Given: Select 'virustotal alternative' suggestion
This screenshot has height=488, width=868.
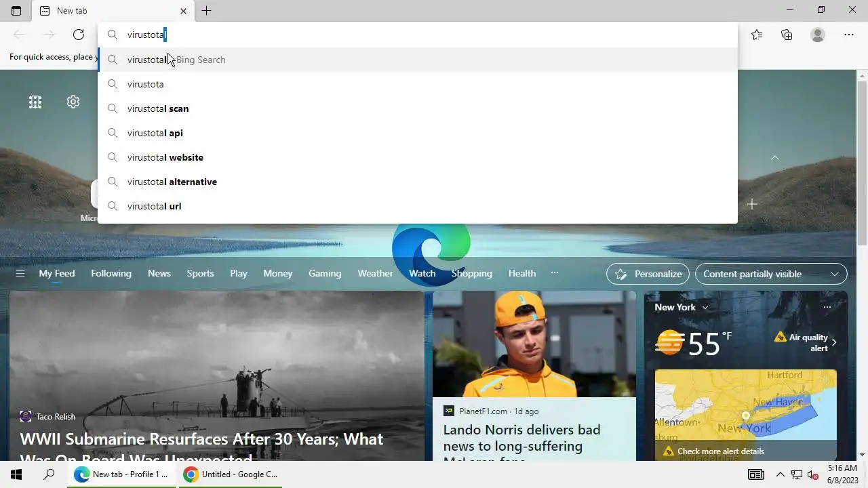Looking at the screenshot, I should (x=417, y=182).
